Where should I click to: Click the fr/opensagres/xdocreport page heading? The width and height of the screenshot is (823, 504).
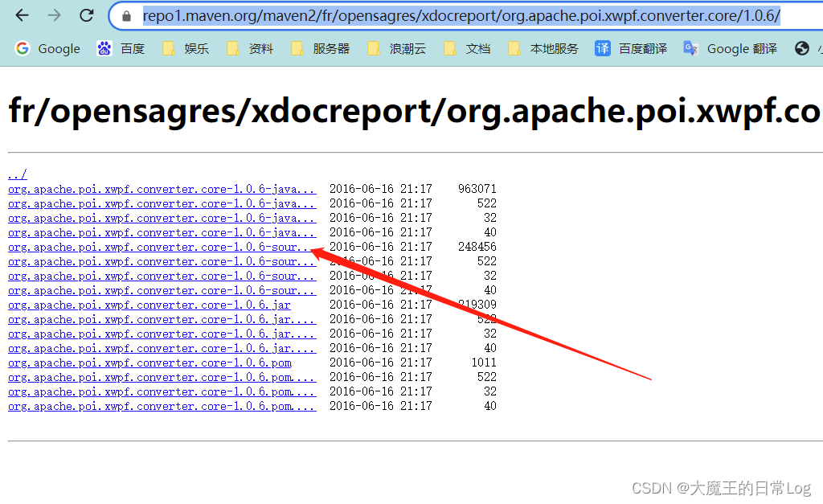pos(415,111)
